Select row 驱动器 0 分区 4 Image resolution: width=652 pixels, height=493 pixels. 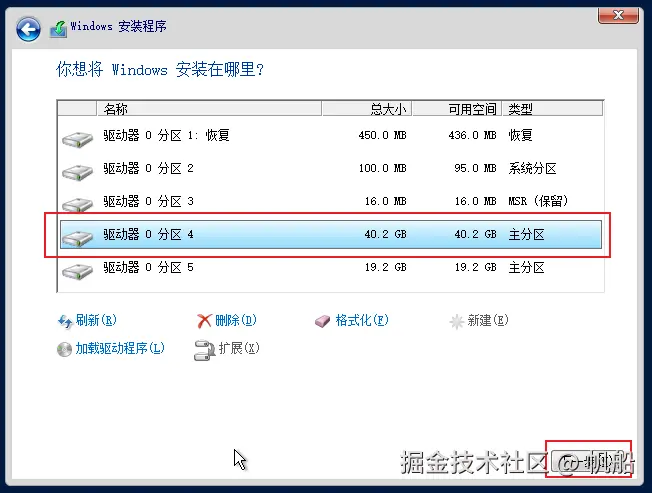[x=331, y=234]
